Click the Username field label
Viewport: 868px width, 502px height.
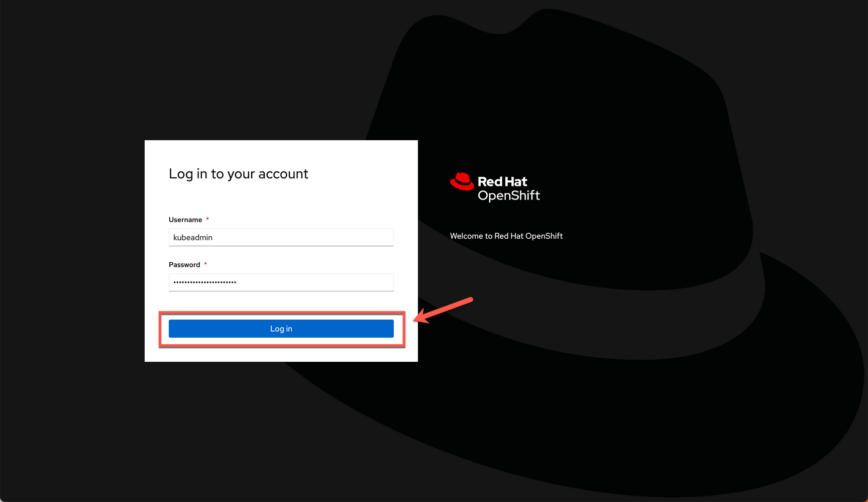185,220
